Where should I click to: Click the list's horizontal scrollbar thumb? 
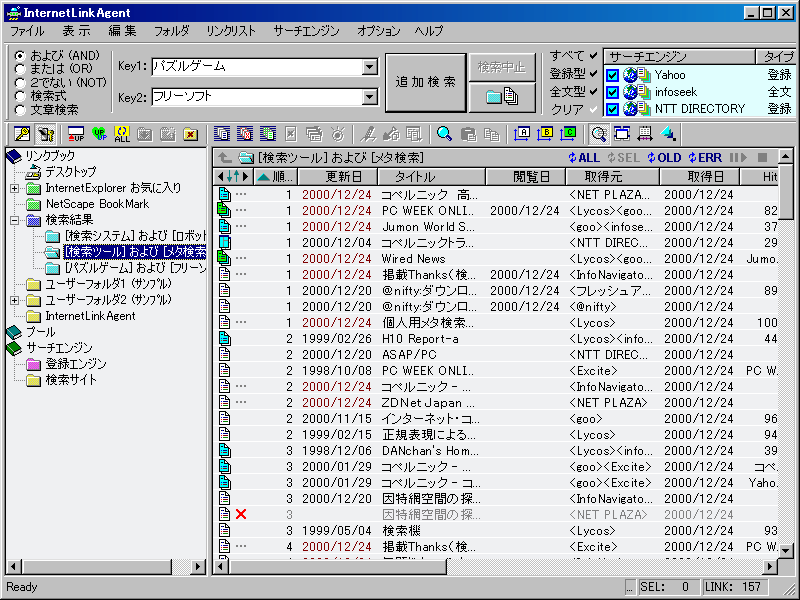click(x=338, y=566)
